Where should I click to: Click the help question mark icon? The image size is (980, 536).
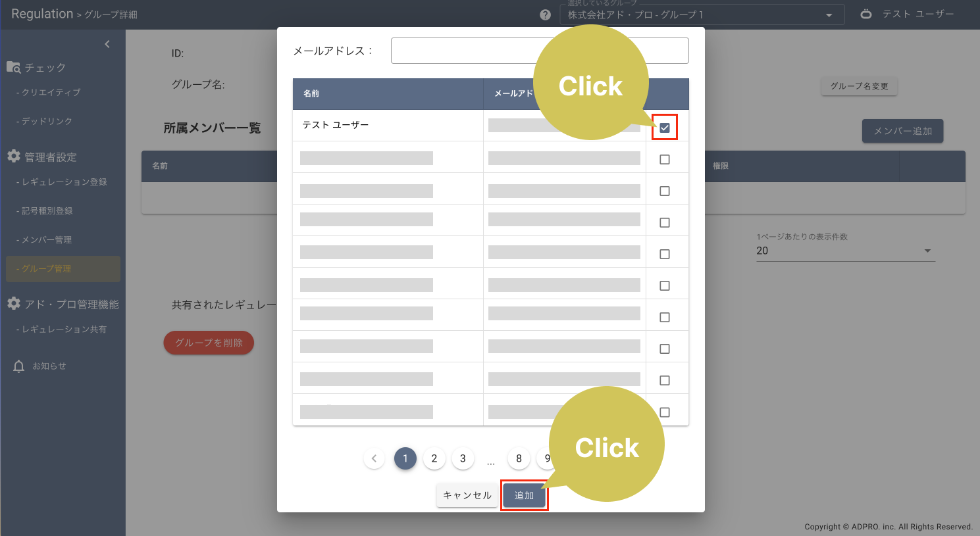[x=545, y=14]
